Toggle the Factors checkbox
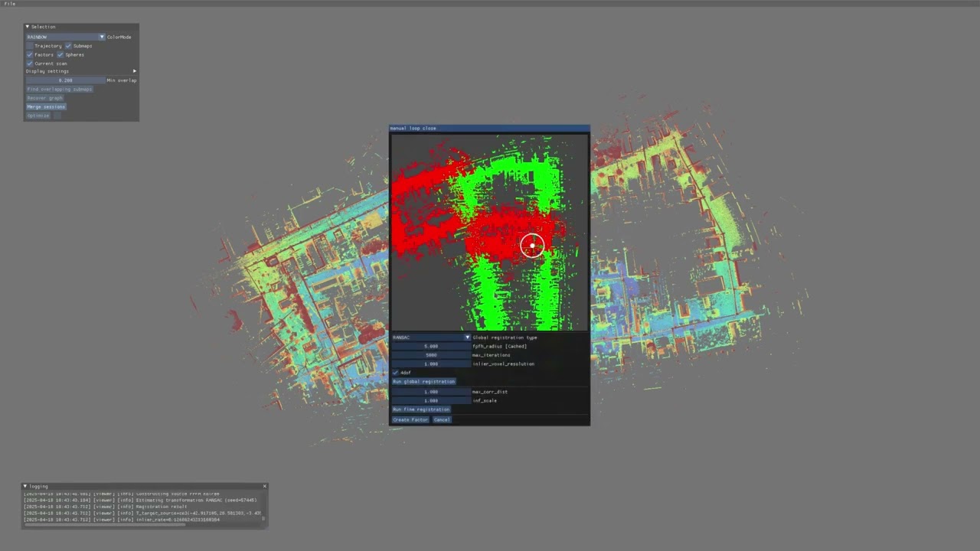 pos(30,55)
